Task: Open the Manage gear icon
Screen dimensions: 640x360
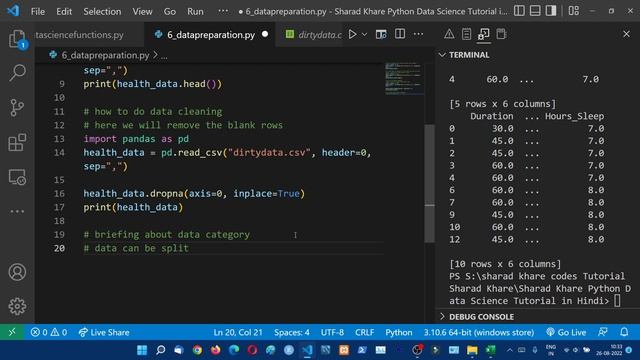Action: [17, 306]
